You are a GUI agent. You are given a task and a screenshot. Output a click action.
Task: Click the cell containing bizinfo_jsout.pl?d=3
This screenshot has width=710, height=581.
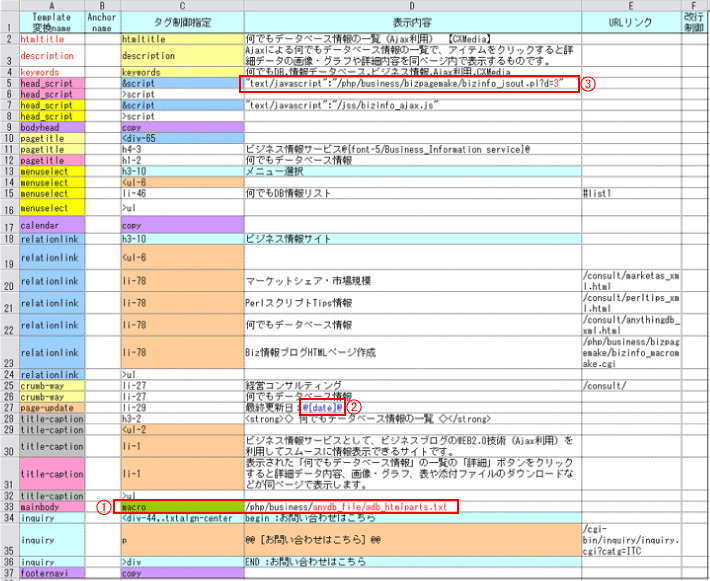tap(413, 83)
